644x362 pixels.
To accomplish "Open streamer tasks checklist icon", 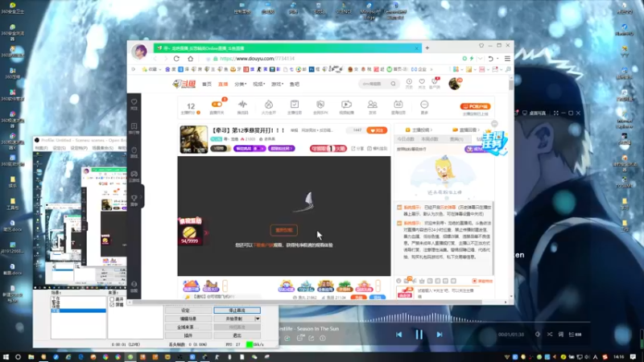I will click(295, 105).
